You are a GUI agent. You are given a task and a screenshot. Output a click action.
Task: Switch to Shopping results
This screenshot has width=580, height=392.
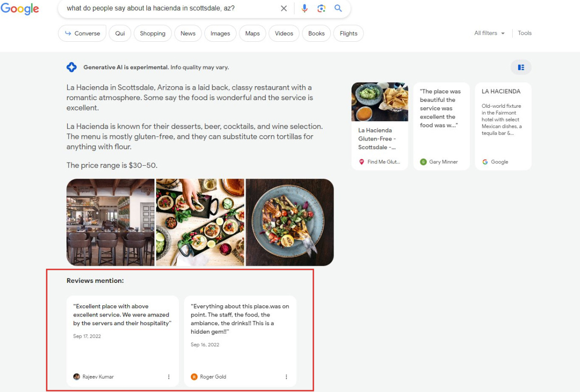153,33
